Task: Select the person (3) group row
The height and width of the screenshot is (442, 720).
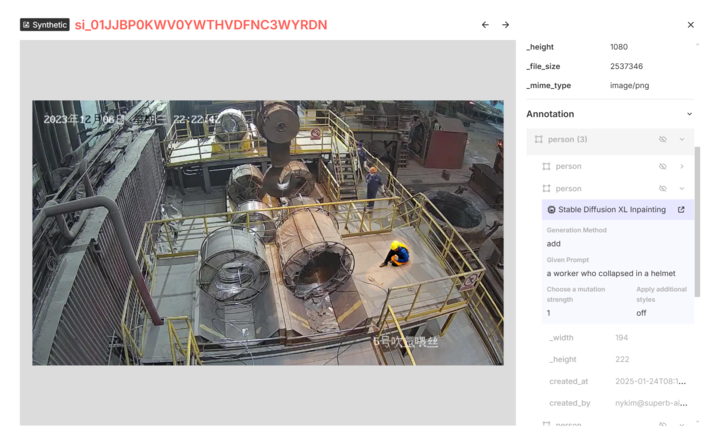Action: coord(610,140)
